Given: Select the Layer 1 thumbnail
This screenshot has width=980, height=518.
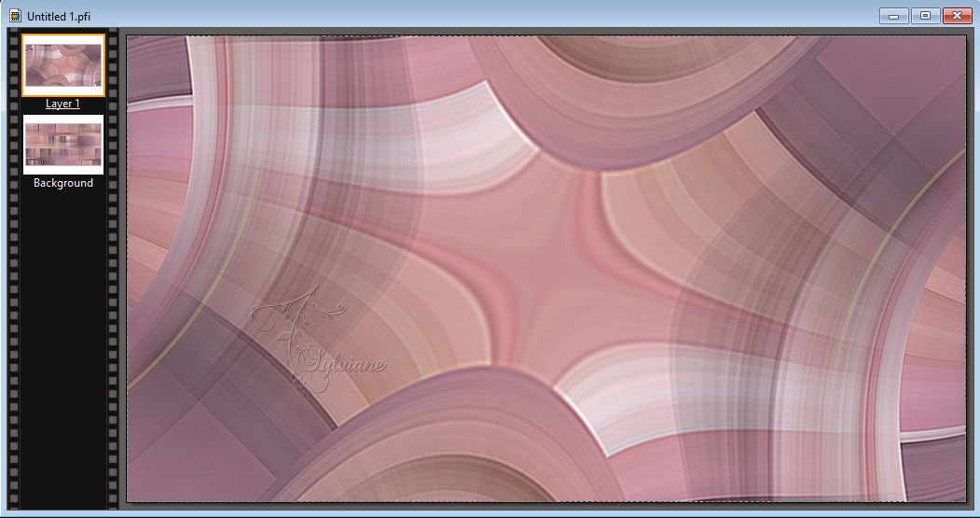Looking at the screenshot, I should click(x=63, y=65).
